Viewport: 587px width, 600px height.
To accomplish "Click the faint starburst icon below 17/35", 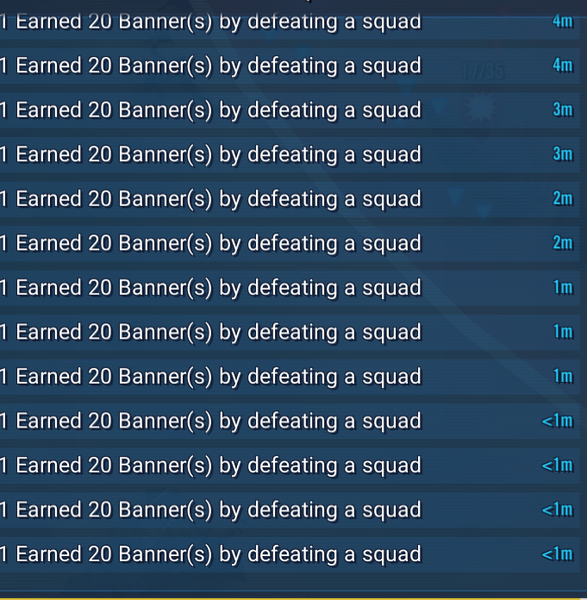I will [481, 108].
